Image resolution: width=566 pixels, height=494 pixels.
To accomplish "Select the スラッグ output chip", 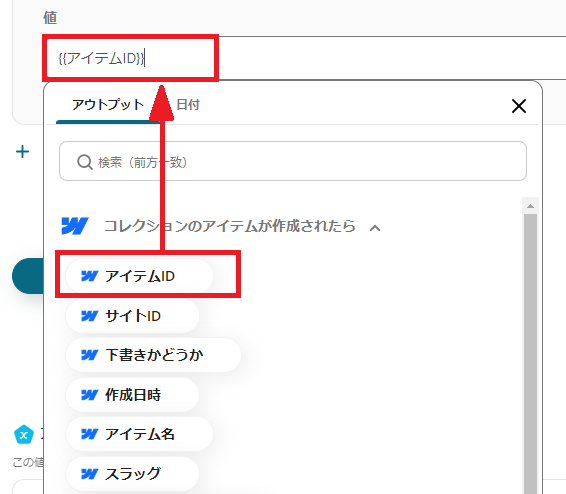I will (x=132, y=474).
